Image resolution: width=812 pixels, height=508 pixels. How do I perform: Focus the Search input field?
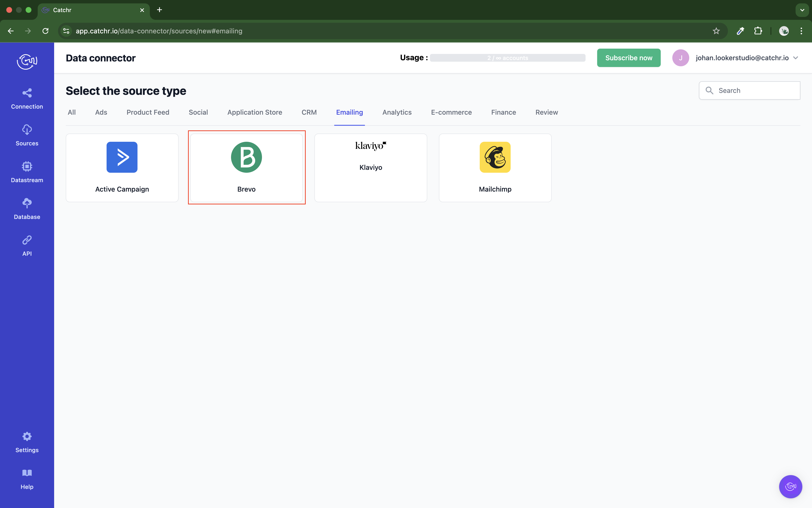pyautogui.click(x=749, y=90)
